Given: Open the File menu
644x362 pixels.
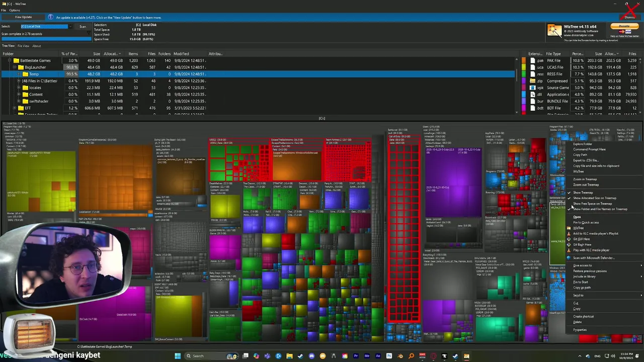Looking at the screenshot, I should click(4, 10).
